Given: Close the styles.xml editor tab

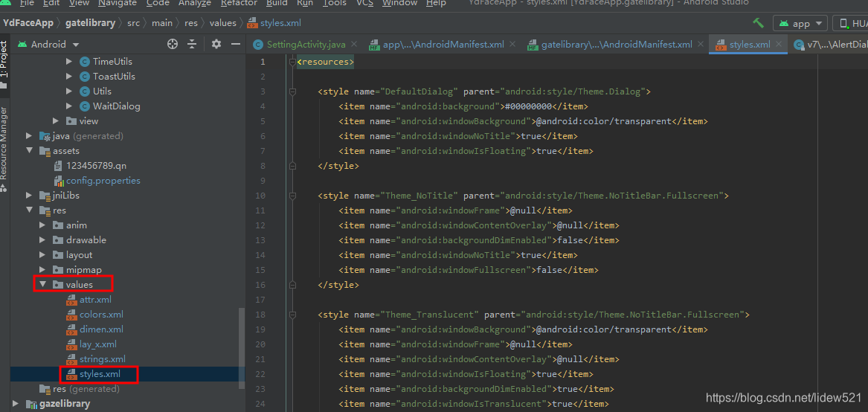Looking at the screenshot, I should [x=779, y=45].
